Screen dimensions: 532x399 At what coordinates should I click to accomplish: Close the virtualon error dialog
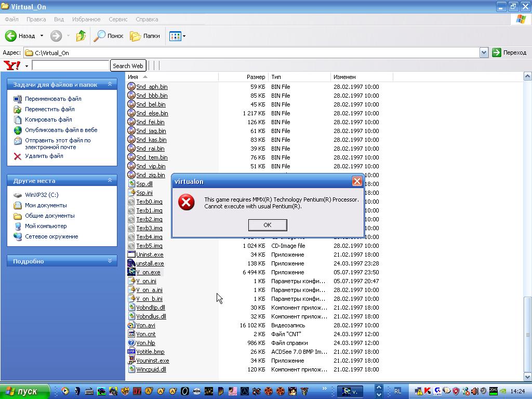tap(356, 181)
